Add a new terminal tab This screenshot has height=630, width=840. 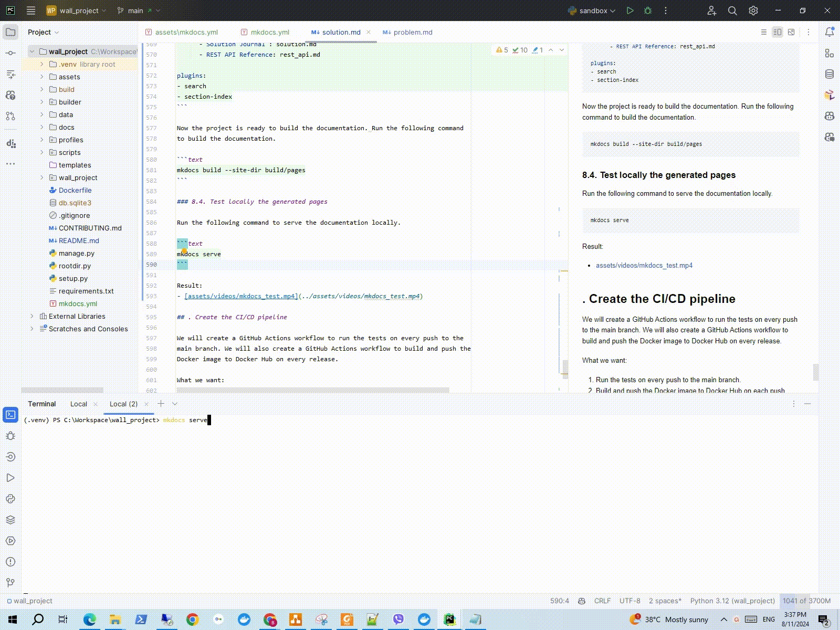(x=161, y=404)
